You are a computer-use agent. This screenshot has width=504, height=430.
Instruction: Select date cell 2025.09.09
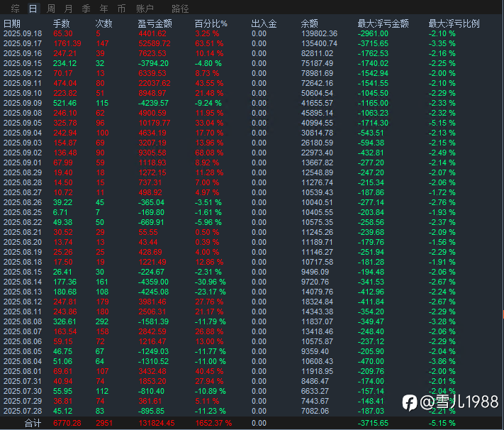click(23, 104)
